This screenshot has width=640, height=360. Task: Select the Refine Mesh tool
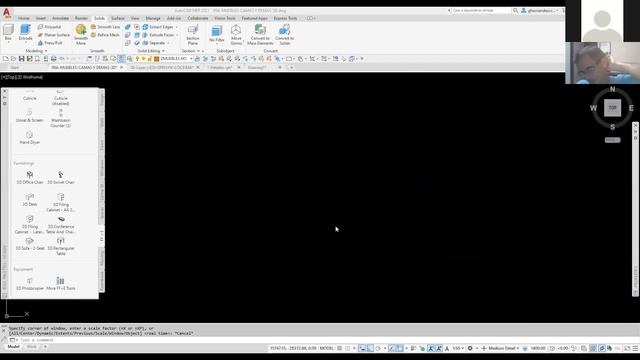click(x=105, y=35)
